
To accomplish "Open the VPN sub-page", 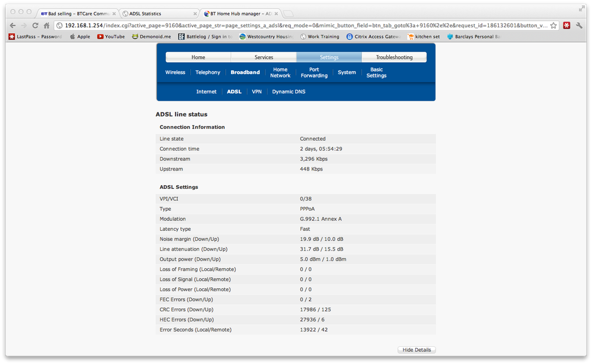I will [x=257, y=92].
